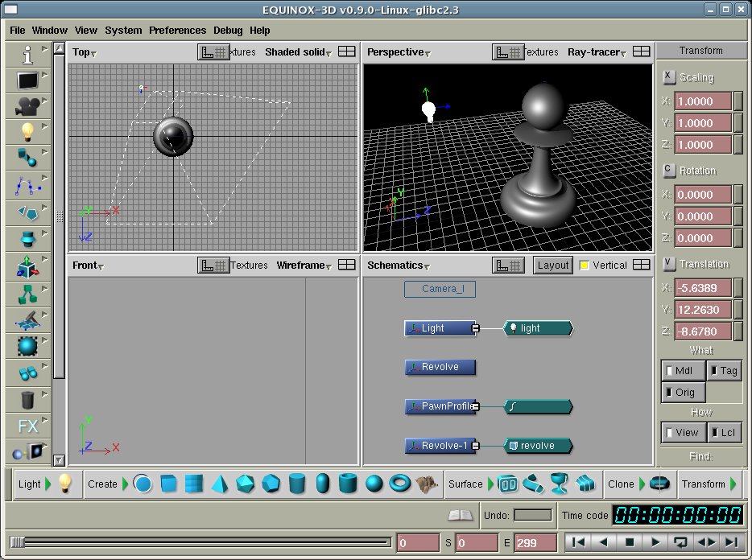Click the clone ring object icon
Viewport: 752px width, 560px height.
(x=659, y=484)
